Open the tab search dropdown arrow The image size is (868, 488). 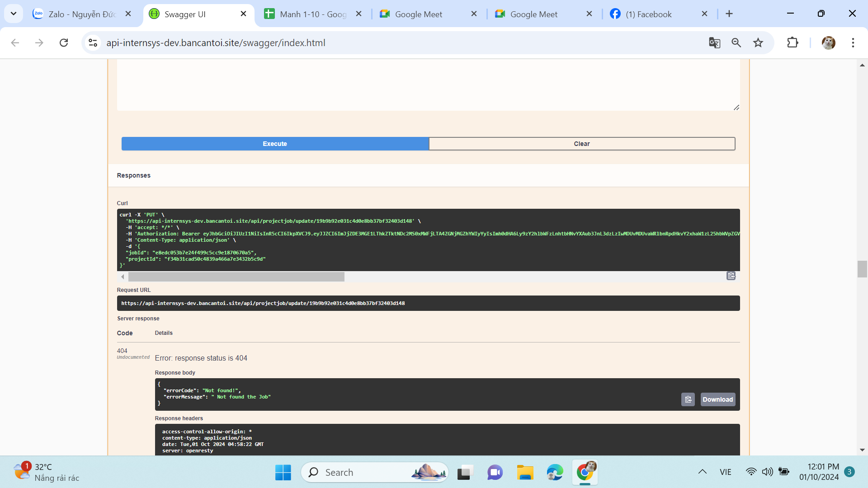click(14, 14)
